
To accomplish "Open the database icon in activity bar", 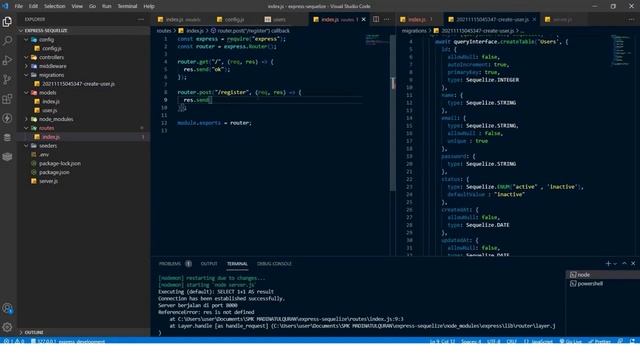I will tap(7, 138).
